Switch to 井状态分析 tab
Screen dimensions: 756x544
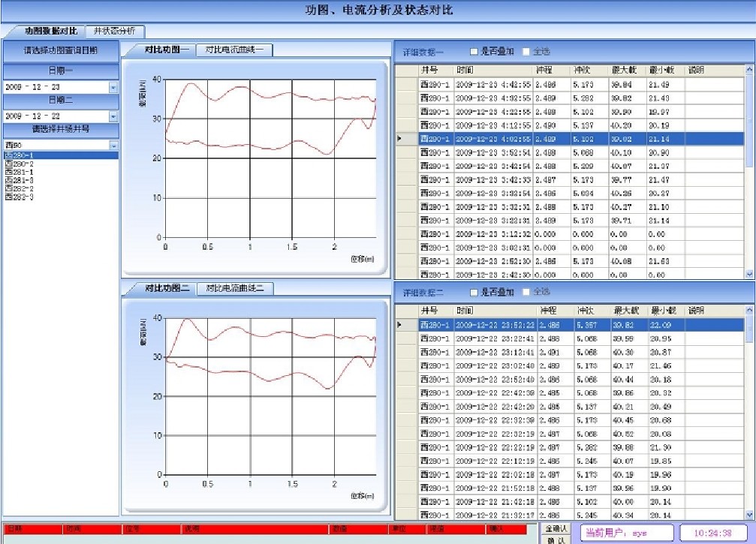(114, 32)
